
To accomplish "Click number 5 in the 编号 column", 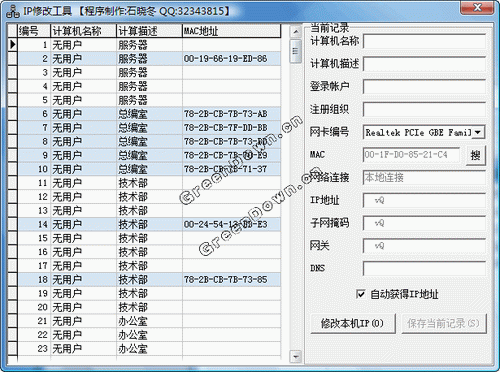I will [45, 100].
